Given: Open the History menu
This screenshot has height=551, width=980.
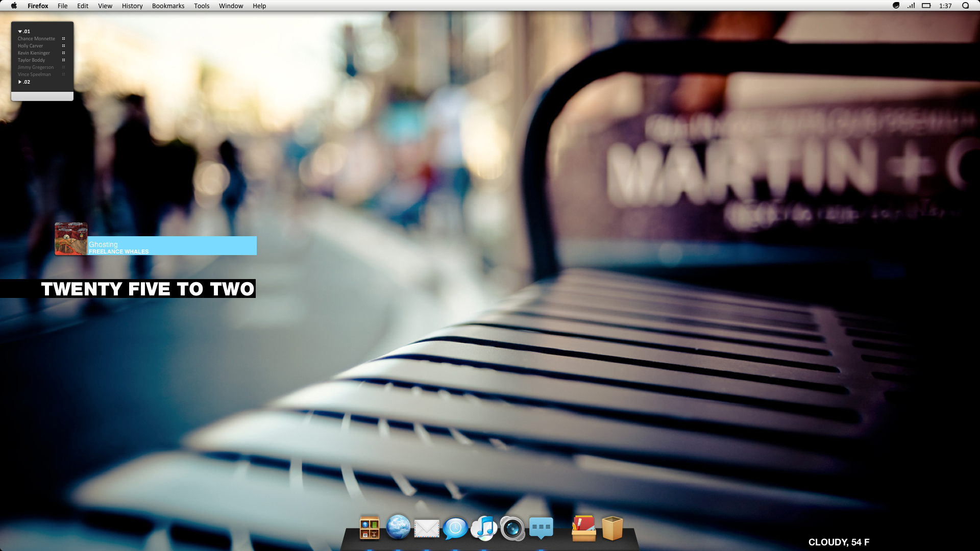Looking at the screenshot, I should point(132,6).
